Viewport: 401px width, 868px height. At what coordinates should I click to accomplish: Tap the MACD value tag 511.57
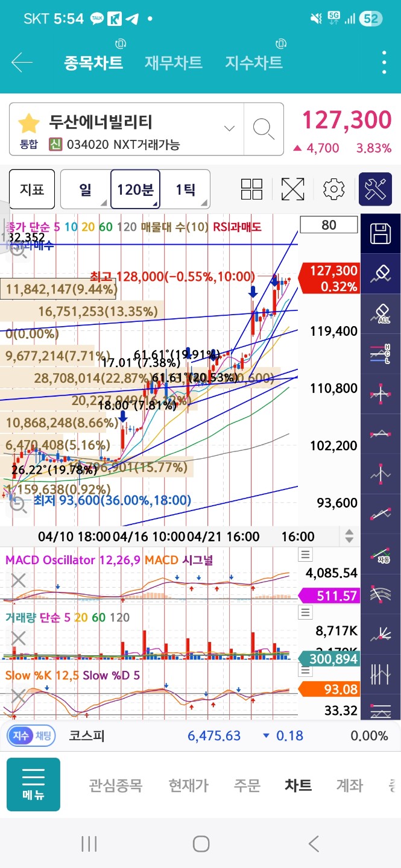tap(330, 596)
